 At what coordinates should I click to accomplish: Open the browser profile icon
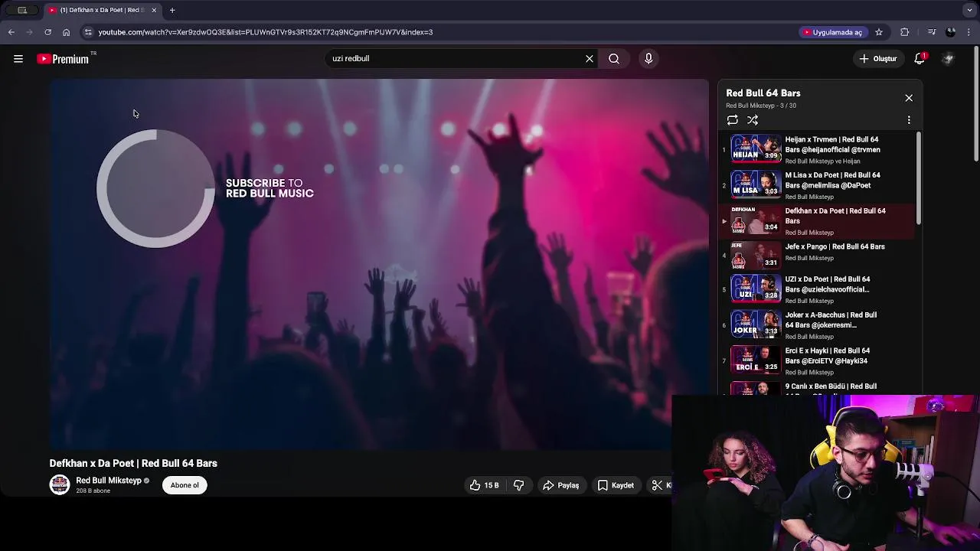point(951,32)
